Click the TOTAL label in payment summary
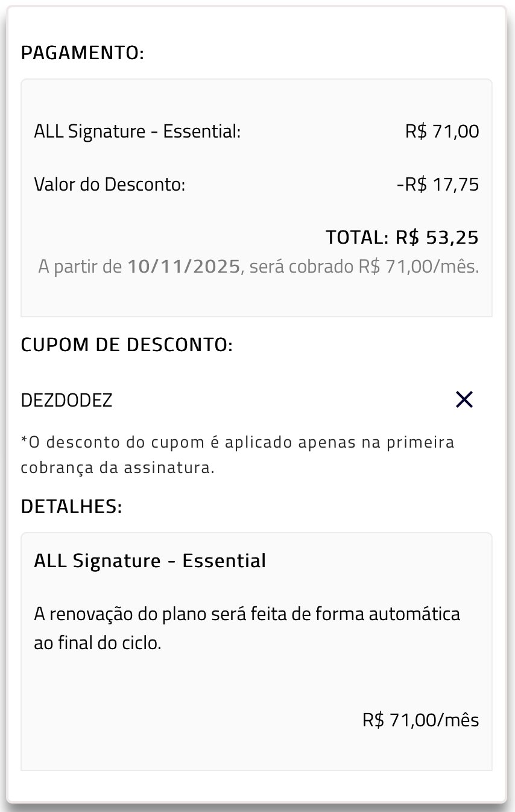This screenshot has width=515, height=812. [x=357, y=238]
